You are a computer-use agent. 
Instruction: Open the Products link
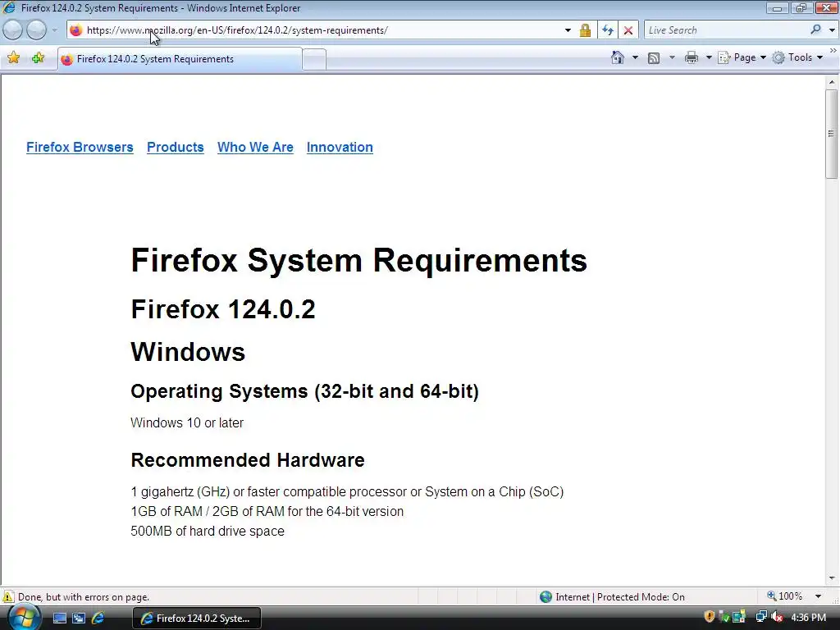click(176, 148)
